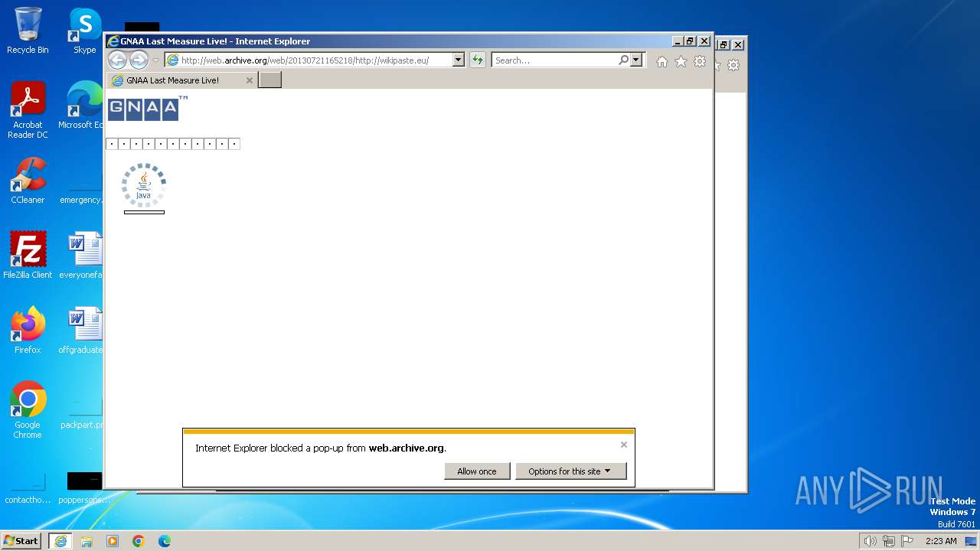980x551 pixels.
Task: Click into the Search box
Action: click(554, 60)
